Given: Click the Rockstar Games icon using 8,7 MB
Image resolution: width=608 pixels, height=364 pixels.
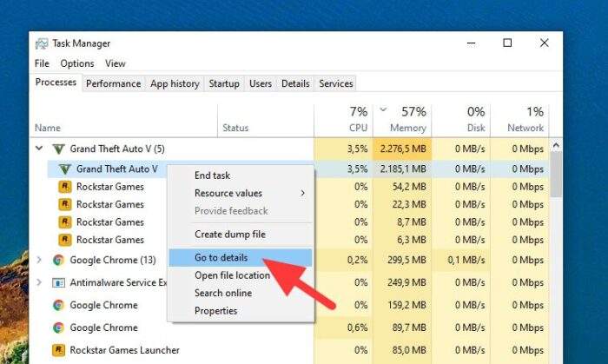Looking at the screenshot, I should [x=65, y=222].
